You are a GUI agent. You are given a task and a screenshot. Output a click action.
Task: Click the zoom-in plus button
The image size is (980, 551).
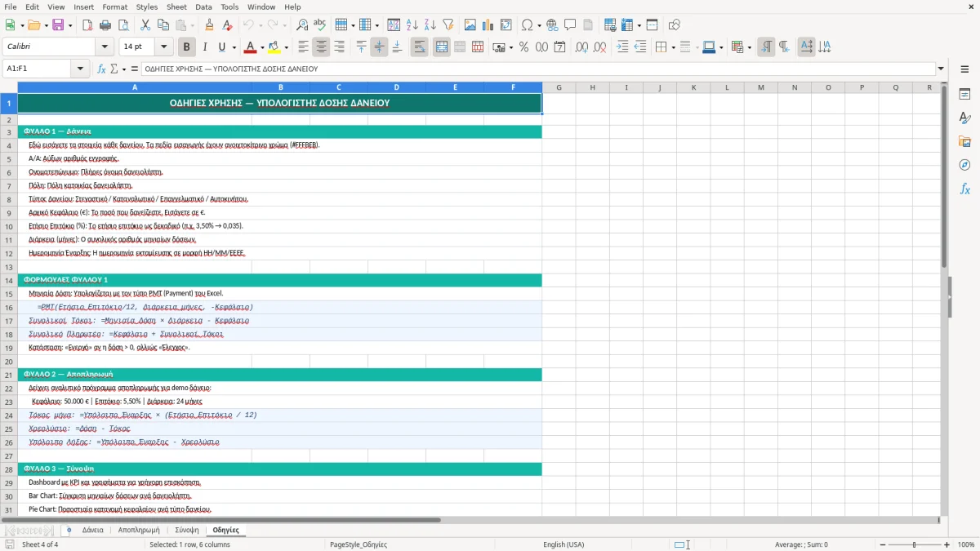947,544
